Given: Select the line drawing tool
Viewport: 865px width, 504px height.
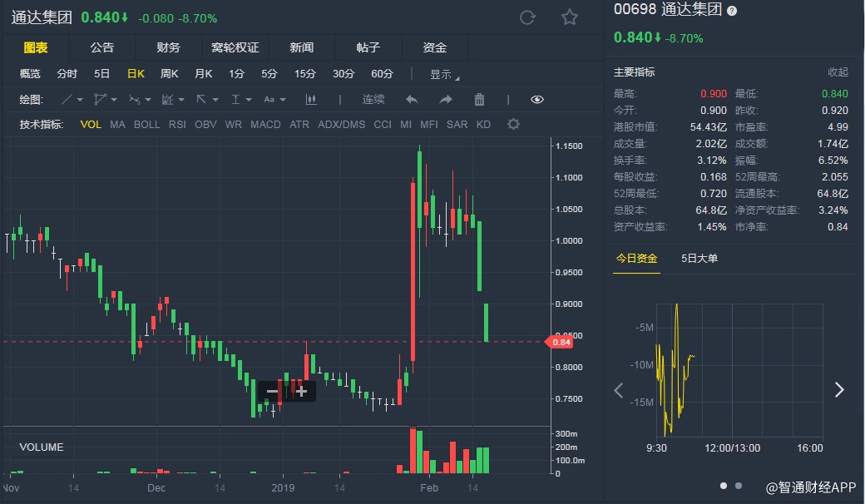Looking at the screenshot, I should click(x=67, y=100).
